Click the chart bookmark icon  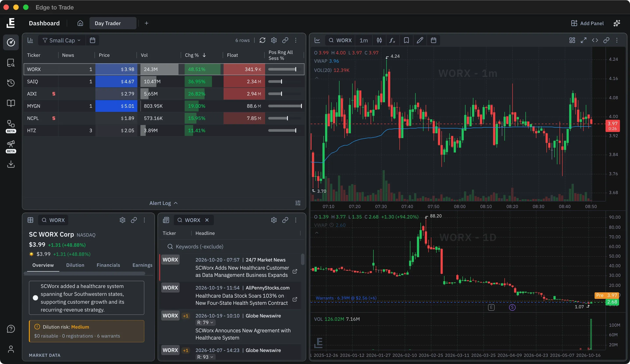(x=406, y=40)
